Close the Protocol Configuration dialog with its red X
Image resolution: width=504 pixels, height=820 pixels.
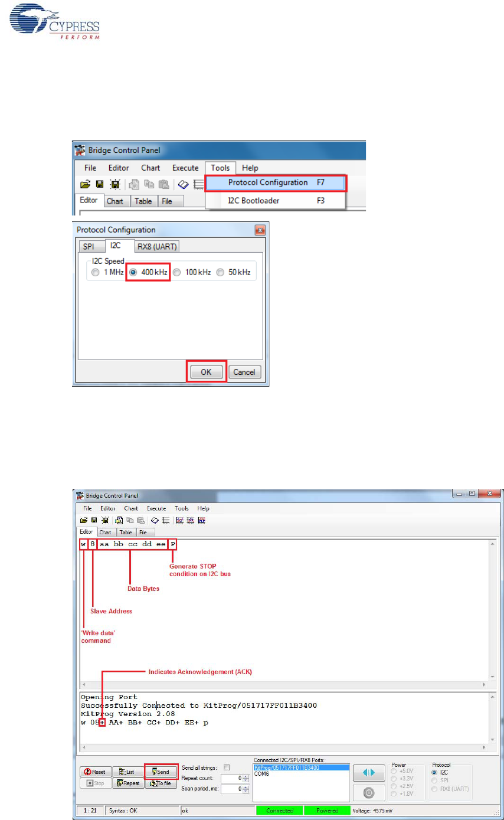click(260, 230)
